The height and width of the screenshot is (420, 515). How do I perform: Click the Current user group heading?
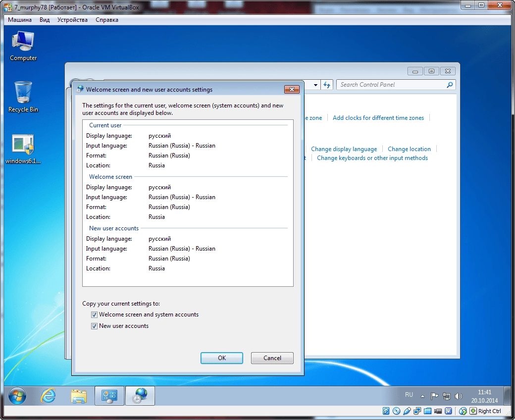[x=105, y=125]
